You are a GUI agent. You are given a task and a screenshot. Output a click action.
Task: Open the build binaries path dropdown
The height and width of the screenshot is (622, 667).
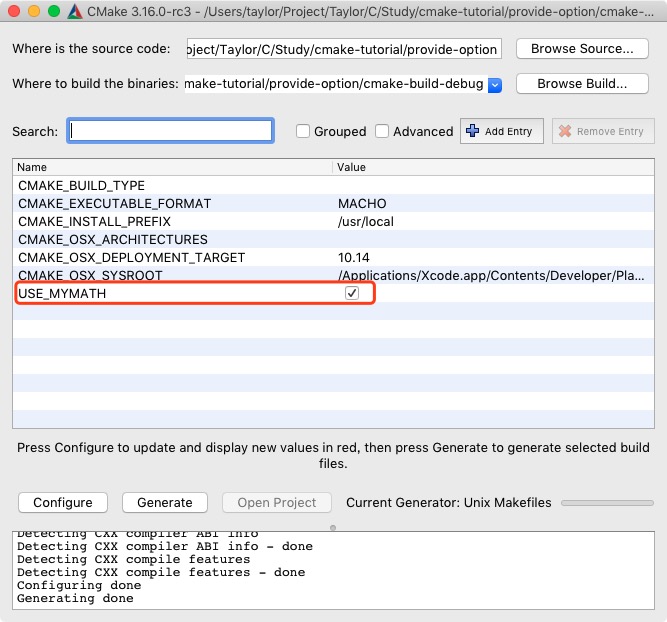(495, 85)
